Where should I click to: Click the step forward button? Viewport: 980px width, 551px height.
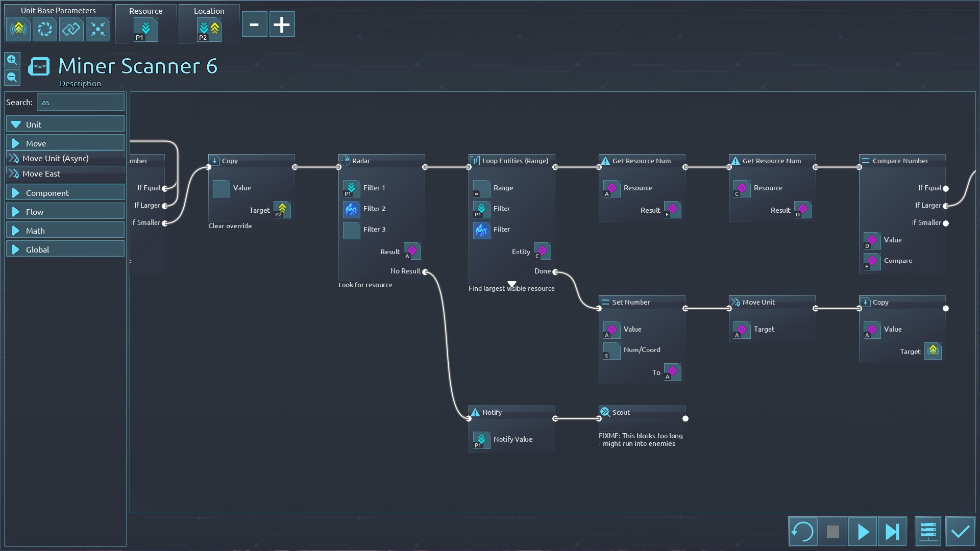892,532
